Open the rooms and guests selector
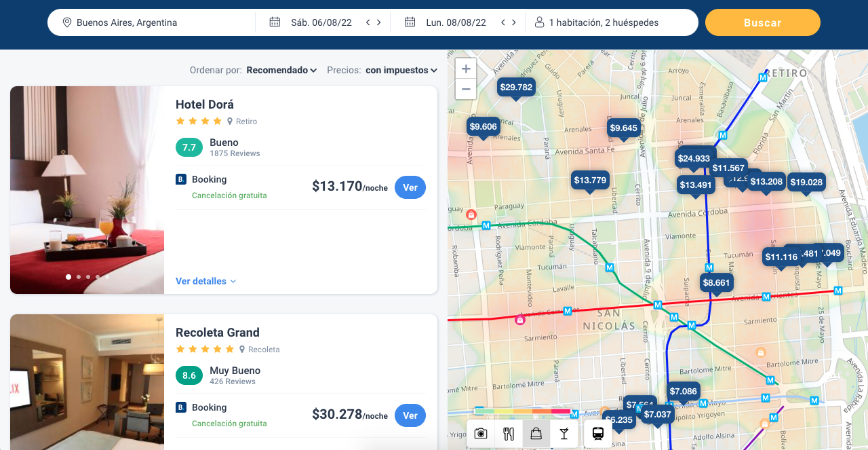Screen dimensions: 868x450 tap(604, 22)
